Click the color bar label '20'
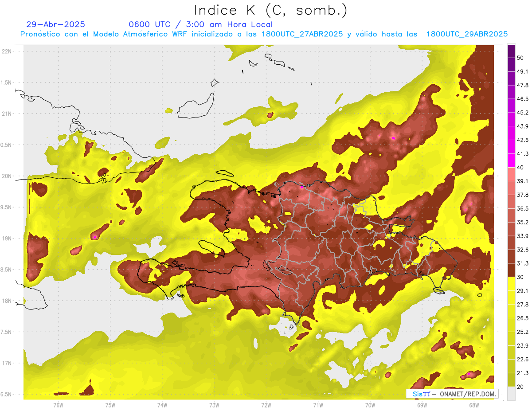This screenshot has height=411, width=532. [x=520, y=387]
